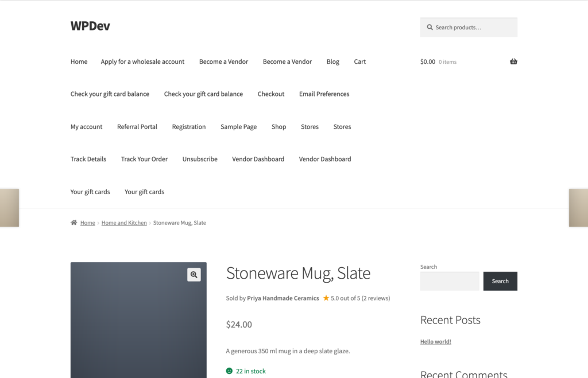Click the 0 items cart count
The width and height of the screenshot is (588, 378).
tap(447, 62)
